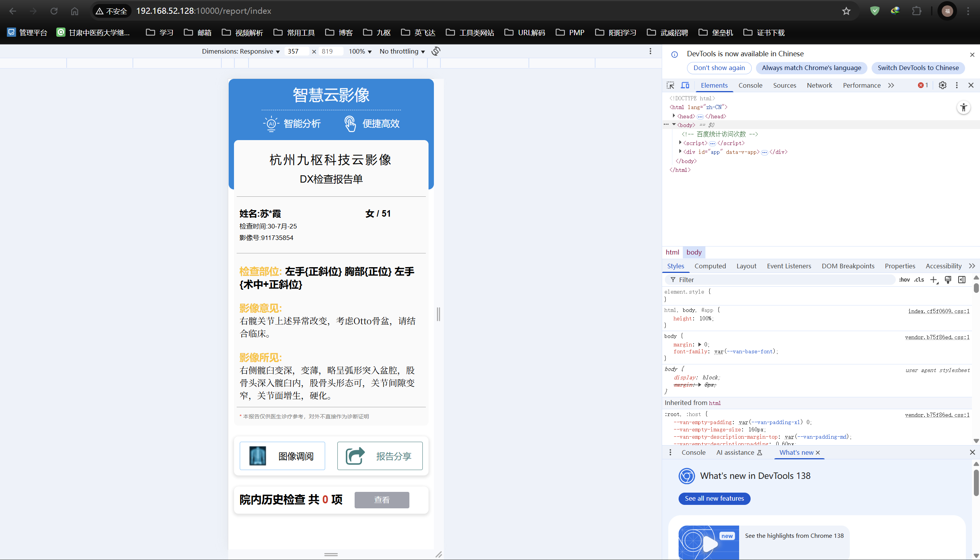Image resolution: width=980 pixels, height=560 pixels.
Task: Click the error counter badge showing 1 error
Action: [x=922, y=85]
